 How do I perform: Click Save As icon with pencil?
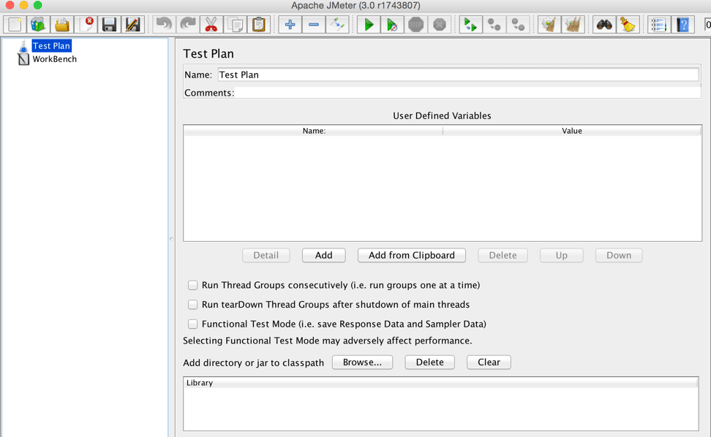coord(132,24)
